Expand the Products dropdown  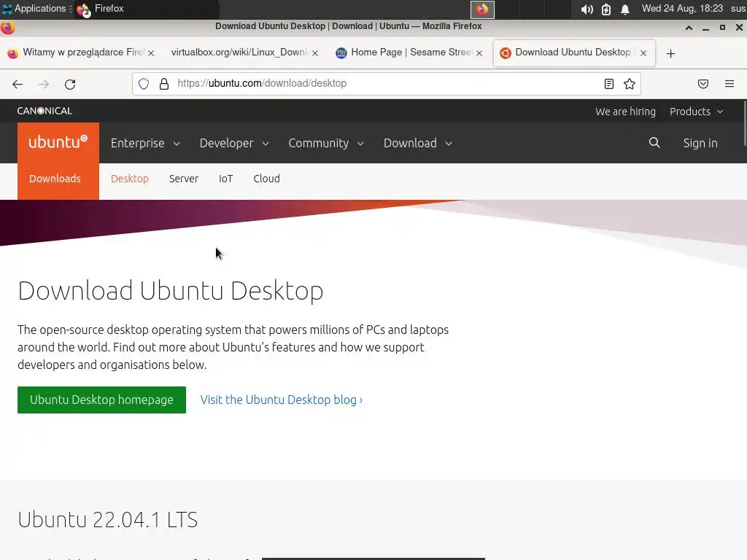697,112
